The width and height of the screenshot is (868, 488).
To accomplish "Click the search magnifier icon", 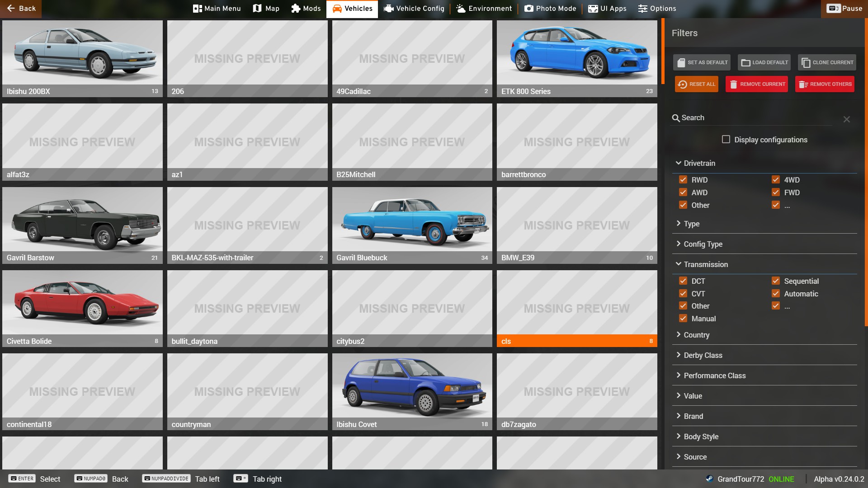I will (x=676, y=118).
